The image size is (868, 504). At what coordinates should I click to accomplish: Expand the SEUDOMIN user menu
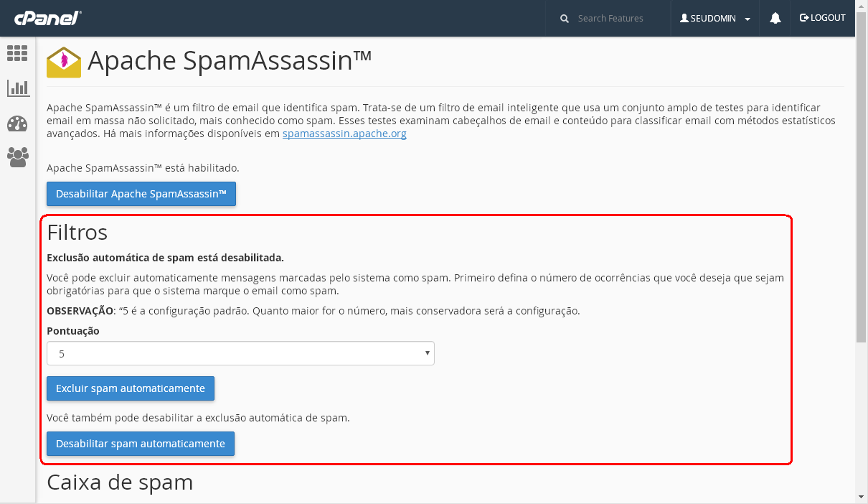[714, 19]
